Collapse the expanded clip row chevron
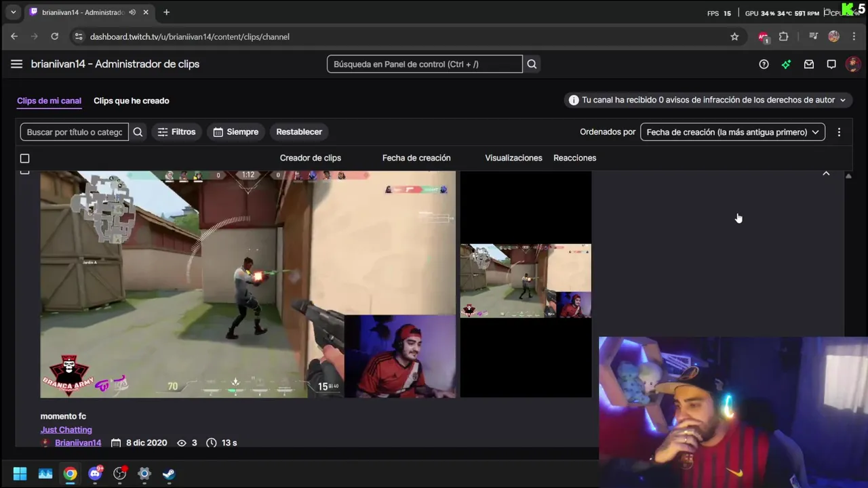 click(x=826, y=174)
